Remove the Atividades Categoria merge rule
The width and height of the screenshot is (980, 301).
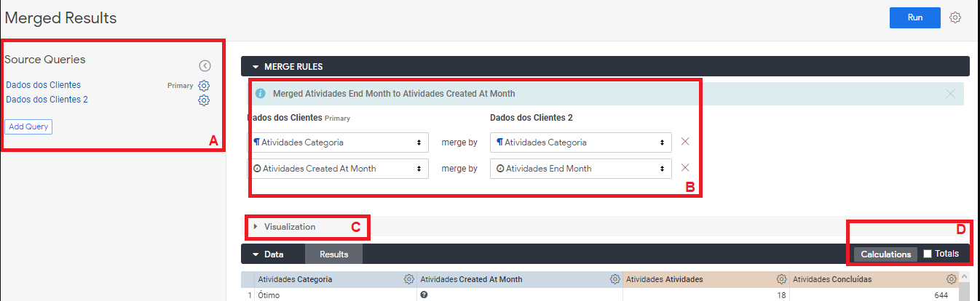point(685,142)
